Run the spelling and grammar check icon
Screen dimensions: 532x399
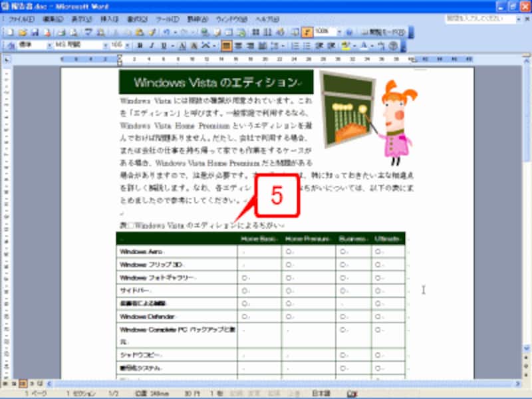click(88, 31)
